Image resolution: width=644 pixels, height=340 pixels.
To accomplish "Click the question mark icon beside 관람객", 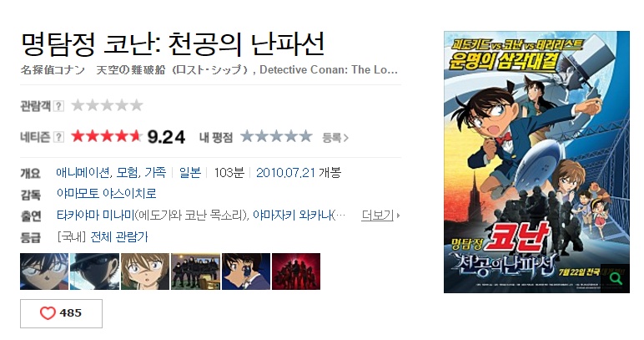I will click(x=58, y=106).
